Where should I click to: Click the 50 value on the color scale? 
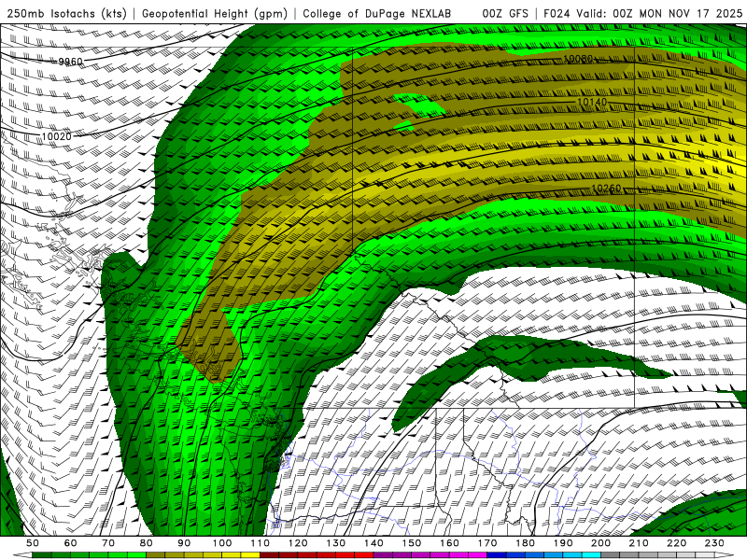tap(33, 543)
